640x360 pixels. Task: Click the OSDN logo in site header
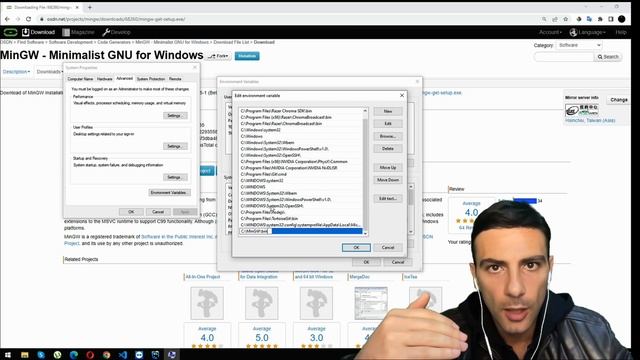click(10, 32)
